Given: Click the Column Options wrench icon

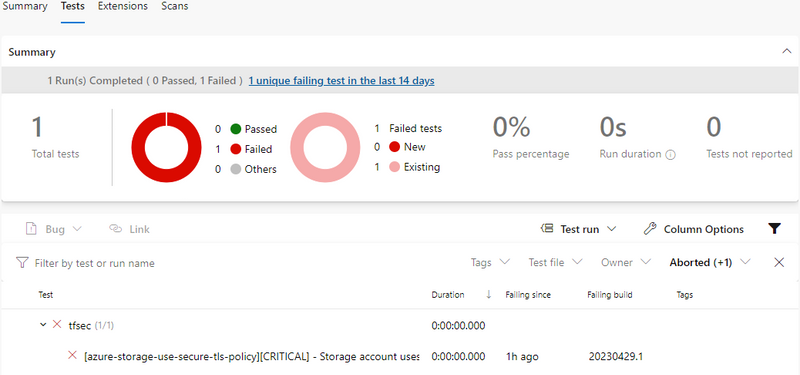Looking at the screenshot, I should [x=649, y=229].
